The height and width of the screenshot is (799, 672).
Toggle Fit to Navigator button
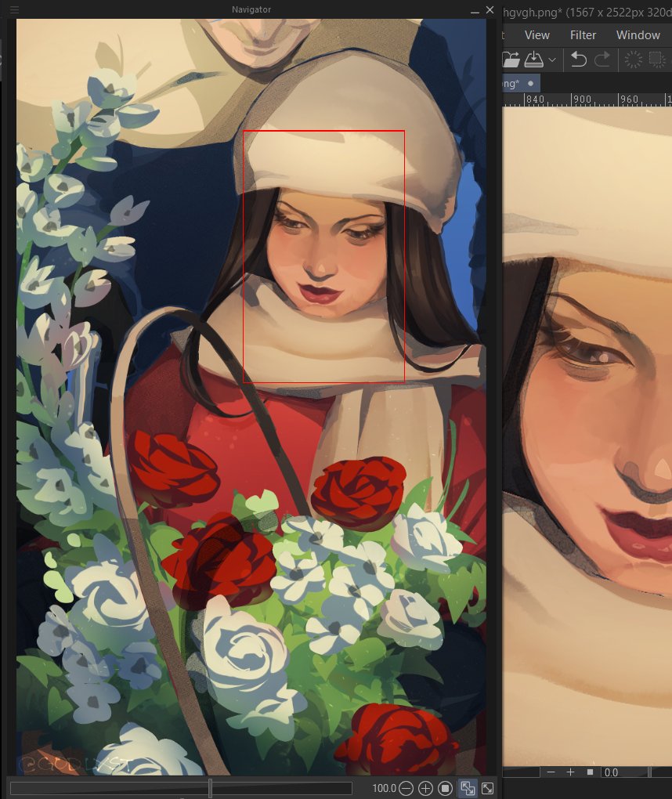point(468,788)
